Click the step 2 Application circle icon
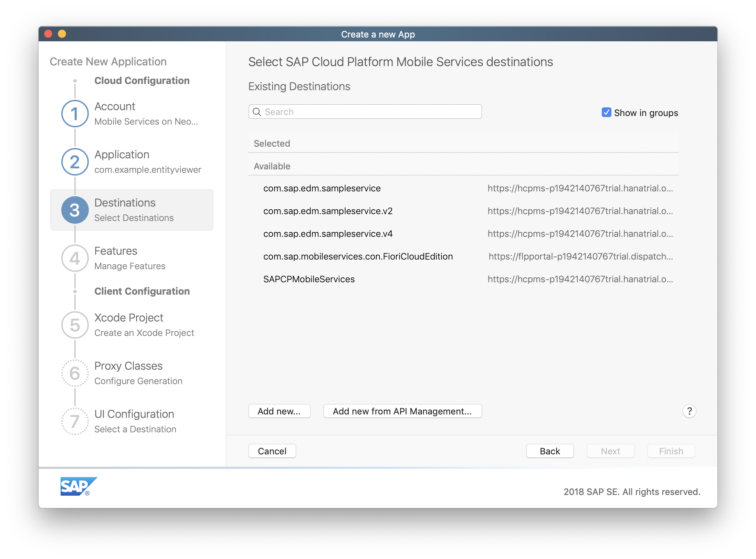Image resolution: width=756 pixels, height=559 pixels. coord(75,162)
